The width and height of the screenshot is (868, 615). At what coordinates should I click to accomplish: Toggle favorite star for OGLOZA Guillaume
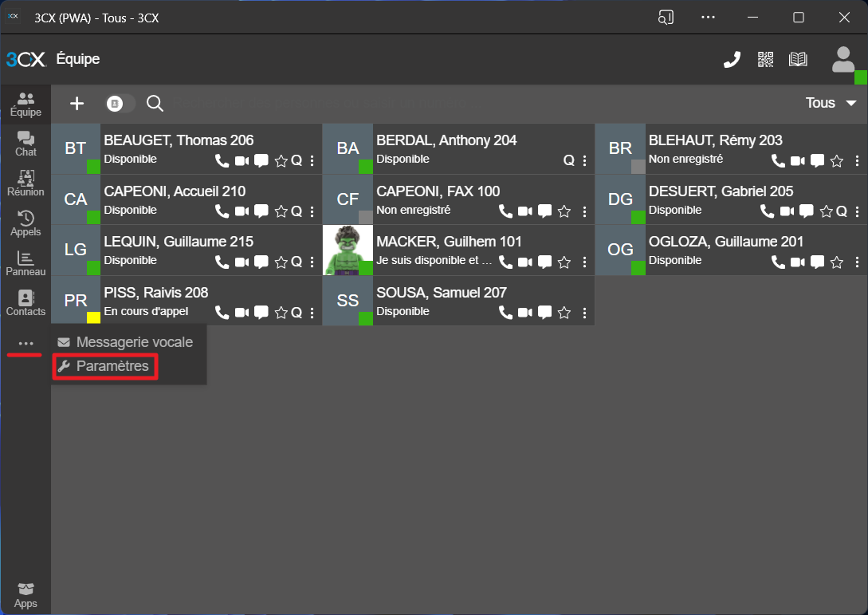(837, 262)
